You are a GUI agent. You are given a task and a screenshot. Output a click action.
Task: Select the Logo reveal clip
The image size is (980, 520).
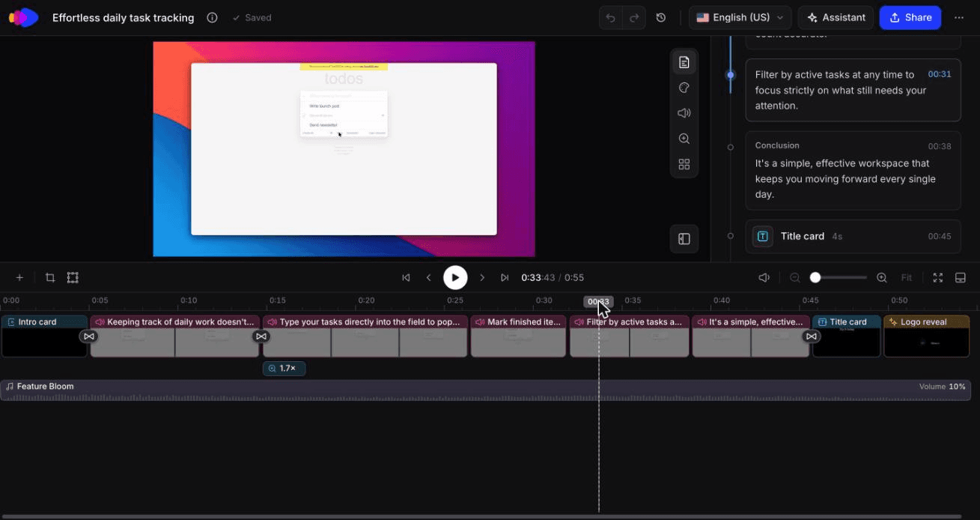point(927,336)
